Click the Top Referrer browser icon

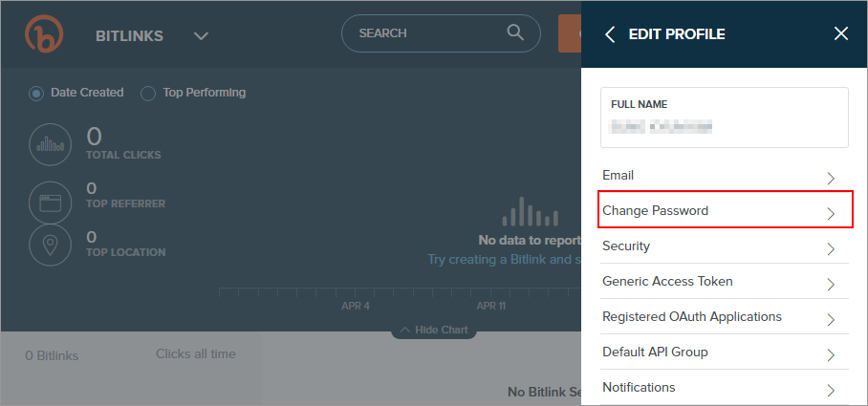[x=50, y=203]
